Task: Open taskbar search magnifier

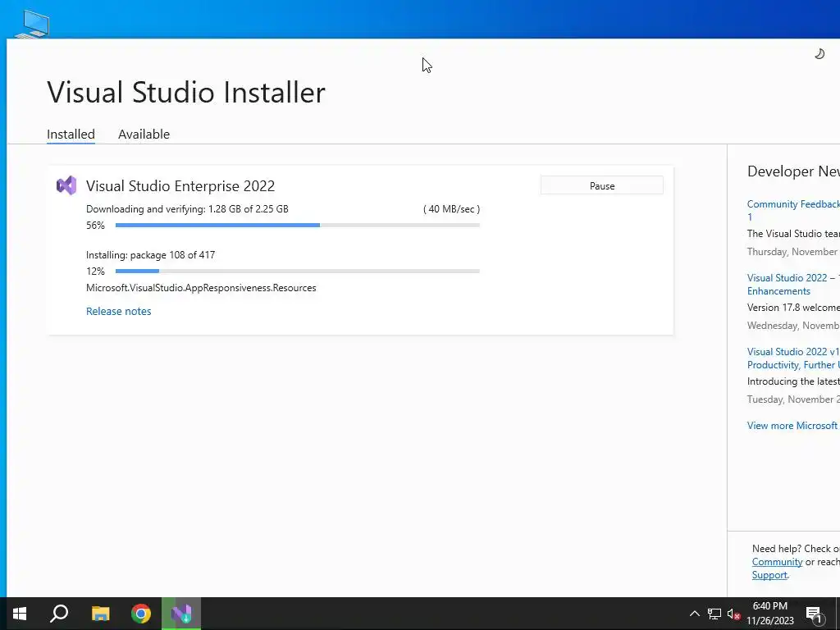Action: [59, 614]
